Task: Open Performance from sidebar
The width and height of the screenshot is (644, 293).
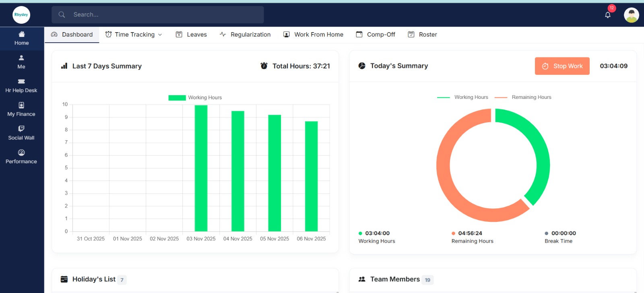Action: [21, 157]
